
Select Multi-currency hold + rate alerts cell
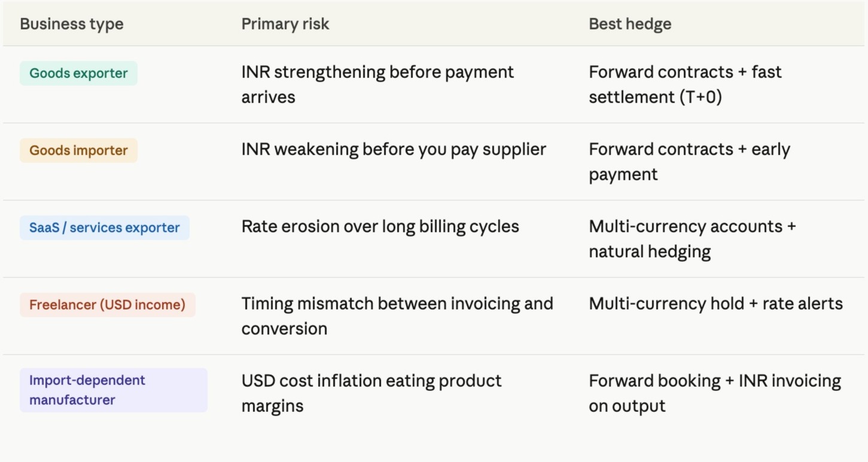pos(715,303)
